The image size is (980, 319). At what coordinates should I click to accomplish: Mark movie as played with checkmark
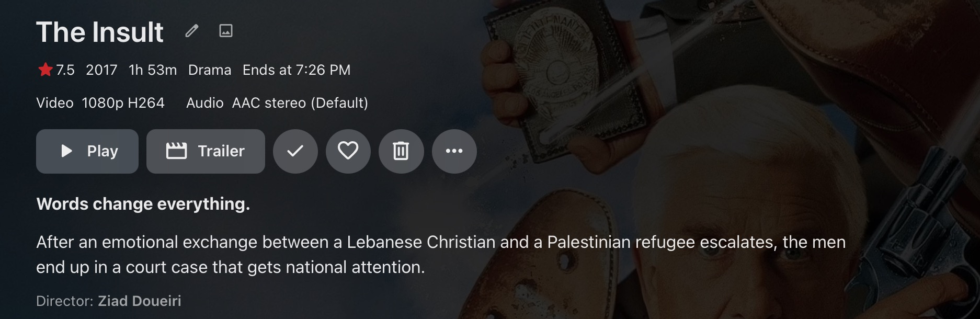pyautogui.click(x=295, y=151)
